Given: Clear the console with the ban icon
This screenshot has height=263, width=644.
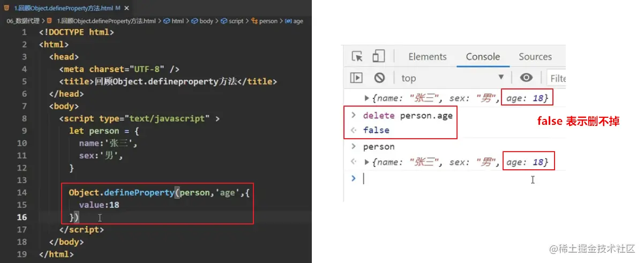Looking at the screenshot, I should click(x=379, y=78).
